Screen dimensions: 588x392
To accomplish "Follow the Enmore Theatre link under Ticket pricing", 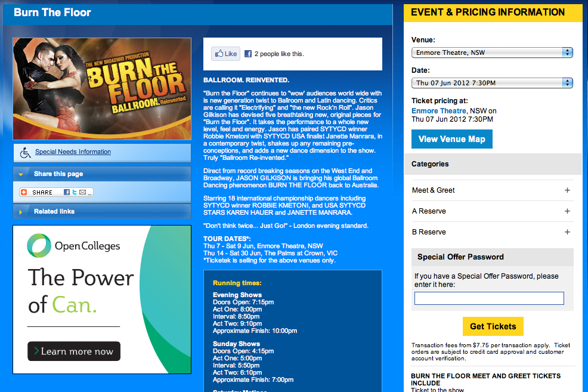I will (x=439, y=111).
